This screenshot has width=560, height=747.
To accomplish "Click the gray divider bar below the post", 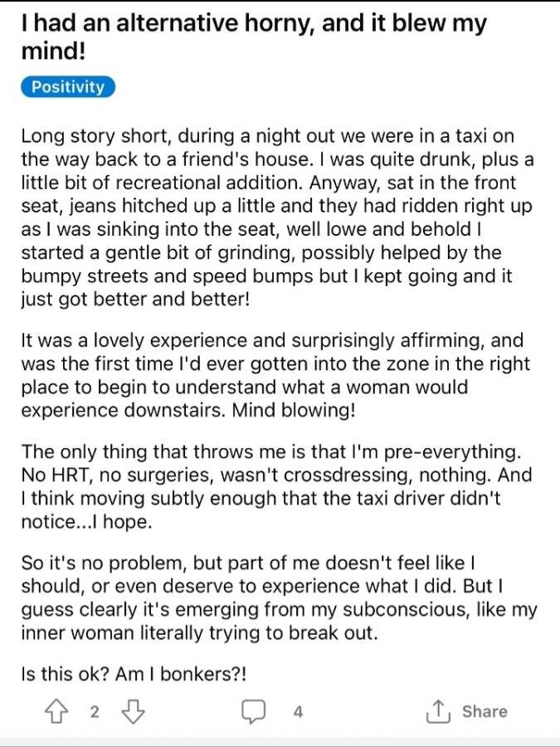I will coord(280,743).
